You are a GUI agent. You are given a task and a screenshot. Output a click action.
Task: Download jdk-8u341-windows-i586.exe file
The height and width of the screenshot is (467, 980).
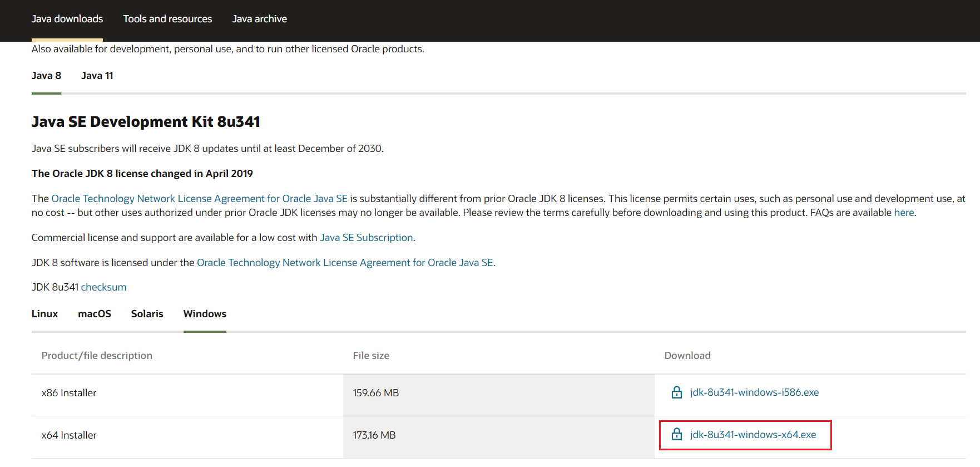pos(754,392)
